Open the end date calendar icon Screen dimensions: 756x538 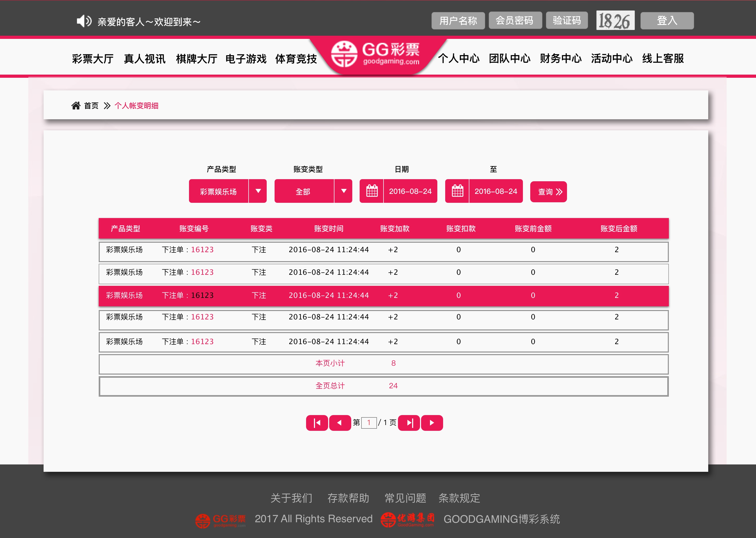[x=457, y=191]
